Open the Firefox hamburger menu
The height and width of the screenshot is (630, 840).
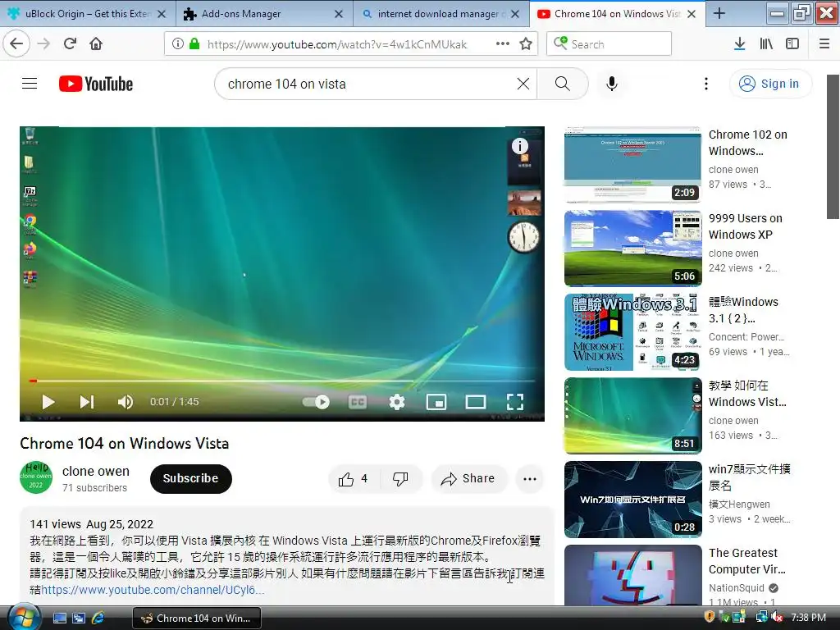824,44
